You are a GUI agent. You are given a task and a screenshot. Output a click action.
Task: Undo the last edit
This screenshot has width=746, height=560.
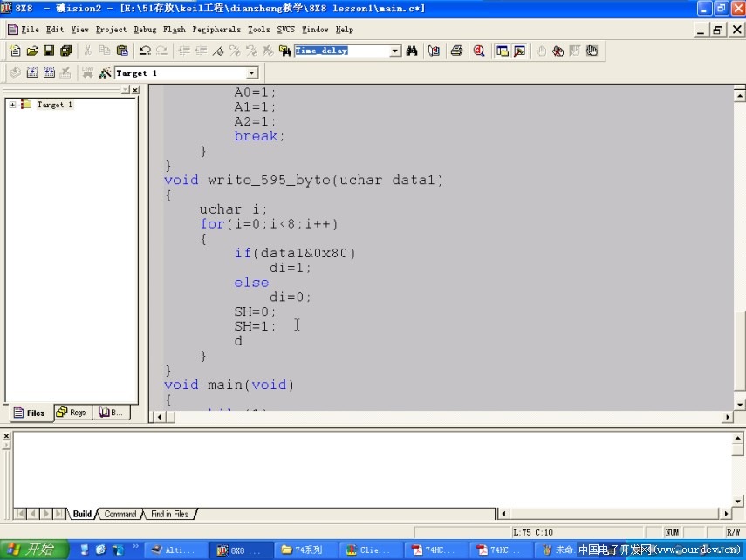(x=145, y=51)
